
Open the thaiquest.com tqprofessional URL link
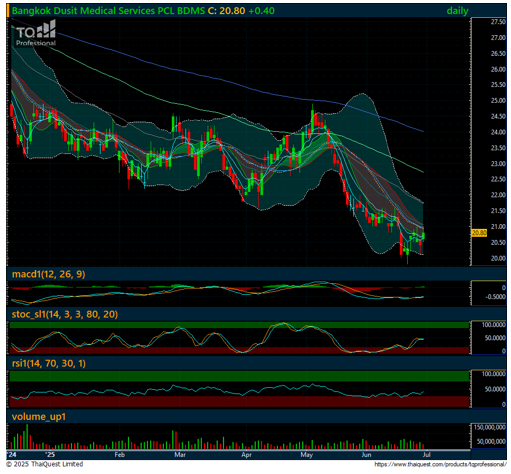440,464
